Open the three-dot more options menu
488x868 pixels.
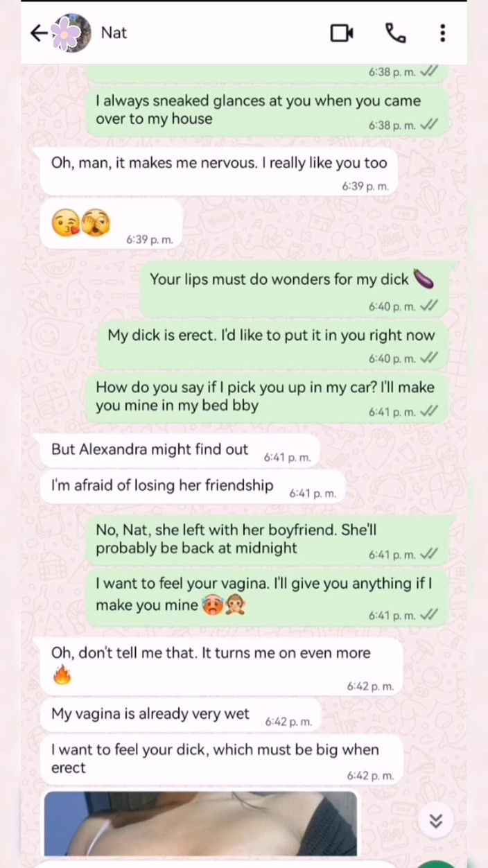[x=443, y=33]
